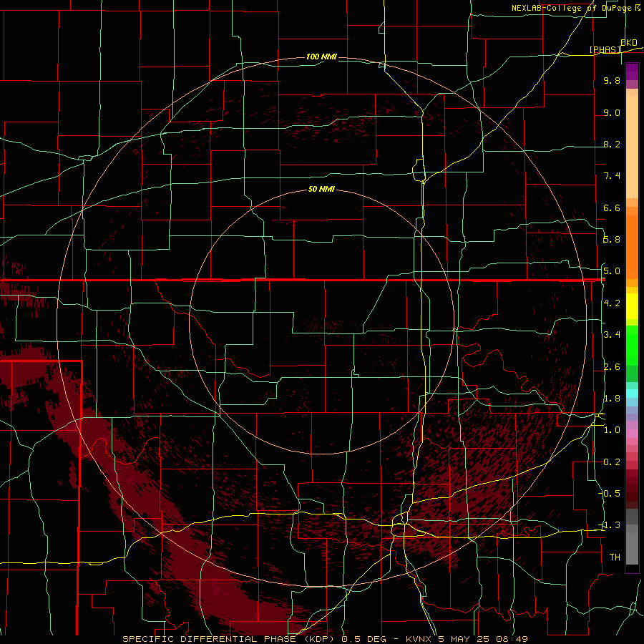The width and height of the screenshot is (644, 644).
Task: Click the 1.8 scale value
Action: 612,399
